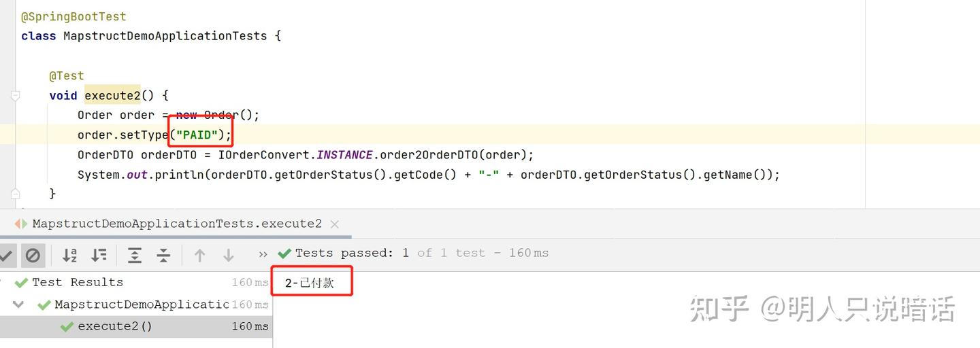The height and width of the screenshot is (348, 980).
Task: Select the execute2() test result
Action: [x=114, y=326]
